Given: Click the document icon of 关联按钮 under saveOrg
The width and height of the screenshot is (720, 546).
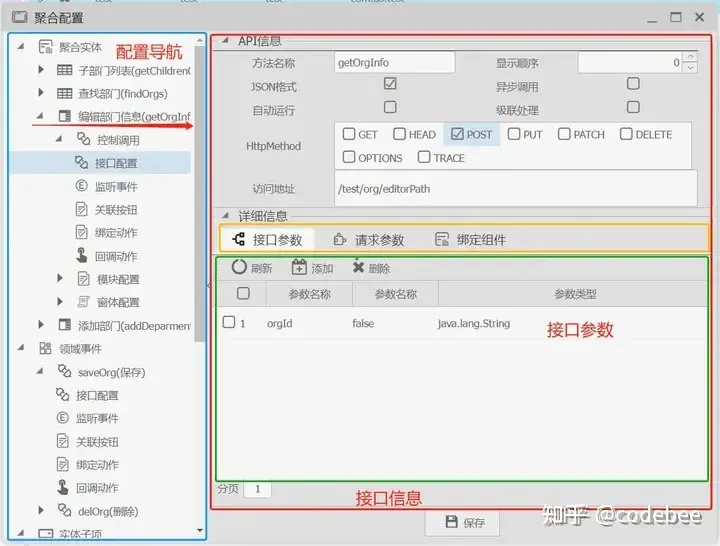Looking at the screenshot, I should (62, 441).
